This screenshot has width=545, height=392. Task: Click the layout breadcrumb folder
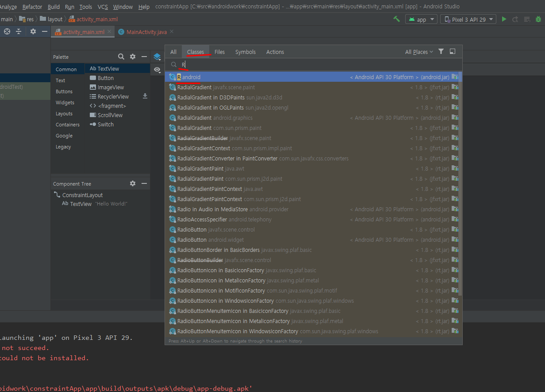[51, 19]
